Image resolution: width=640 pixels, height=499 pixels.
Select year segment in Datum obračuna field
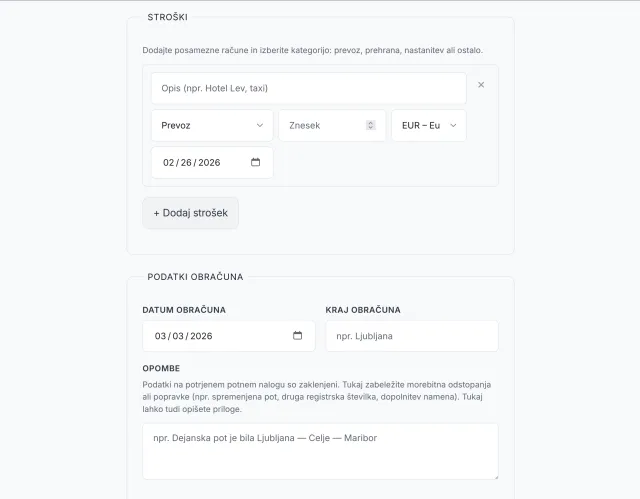tap(201, 336)
